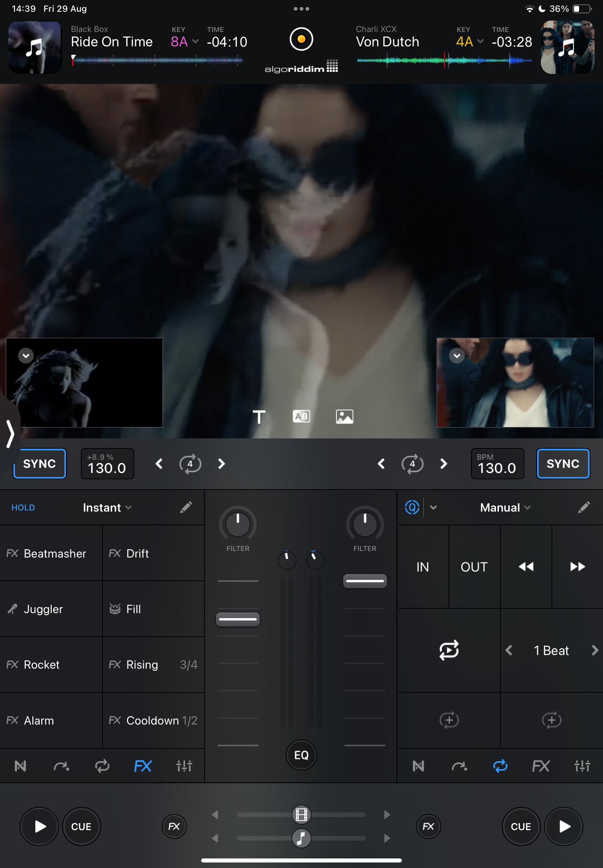Edit loop settings with right pencil icon
Screen dimensions: 603x868
pyautogui.click(x=584, y=508)
